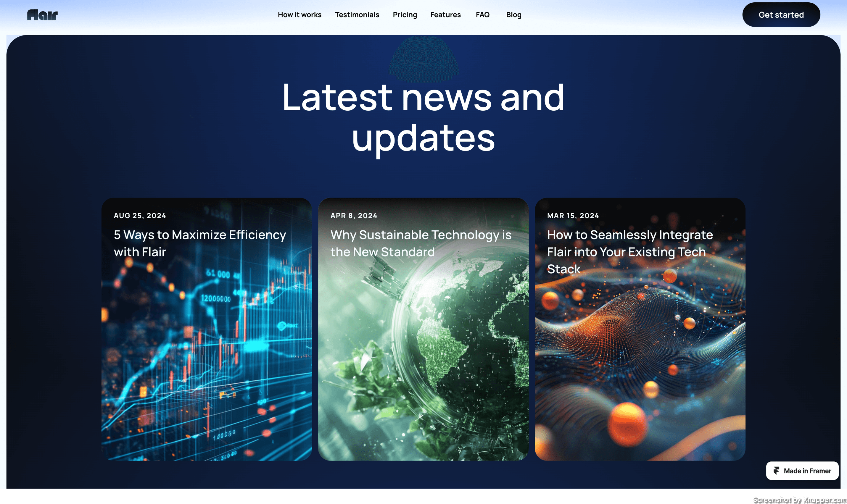Click the AUG 25, 2024 date label

pos(140,216)
